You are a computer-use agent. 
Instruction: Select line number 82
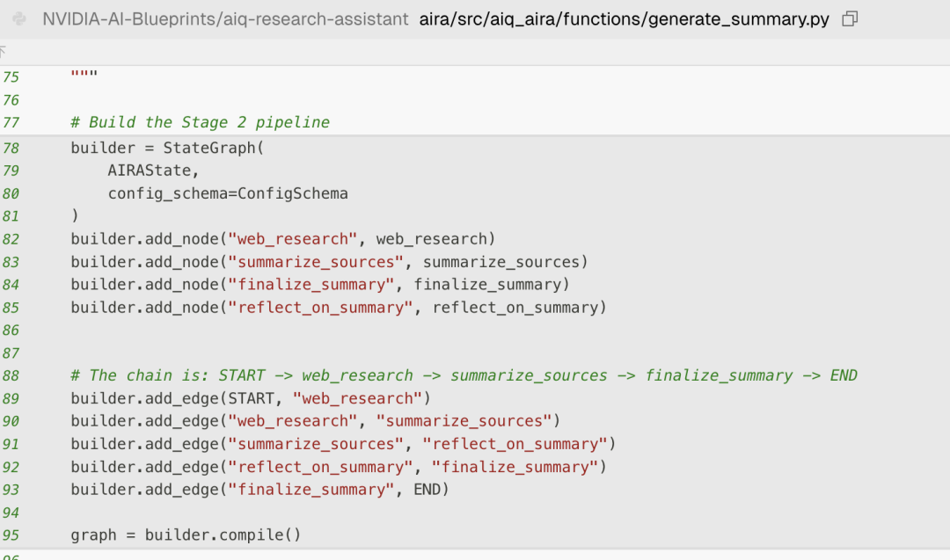point(11,239)
